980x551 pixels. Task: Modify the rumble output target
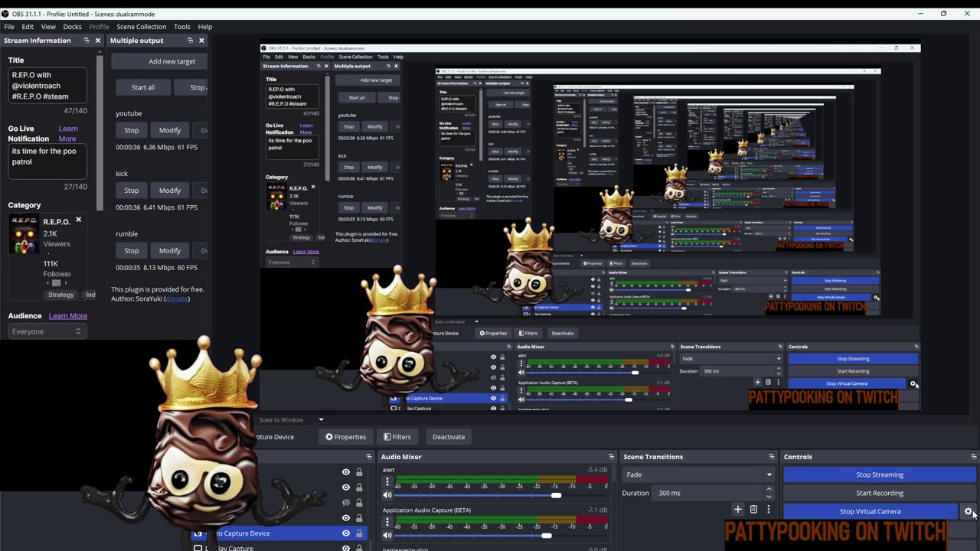pos(170,251)
